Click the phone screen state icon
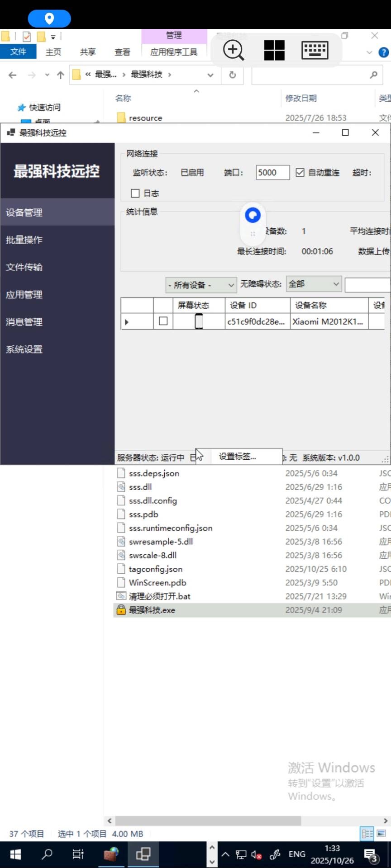The height and width of the screenshot is (868, 391). pos(199,321)
